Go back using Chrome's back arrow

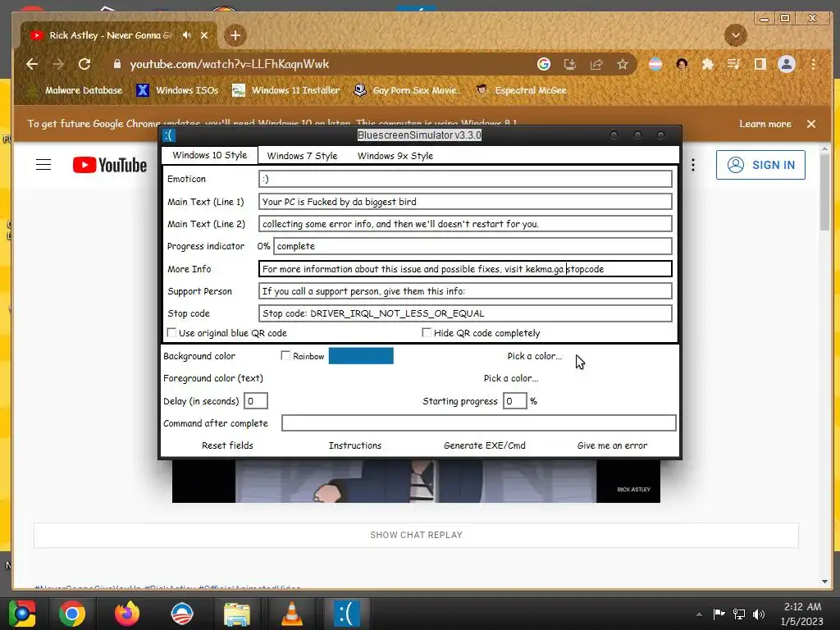click(32, 64)
